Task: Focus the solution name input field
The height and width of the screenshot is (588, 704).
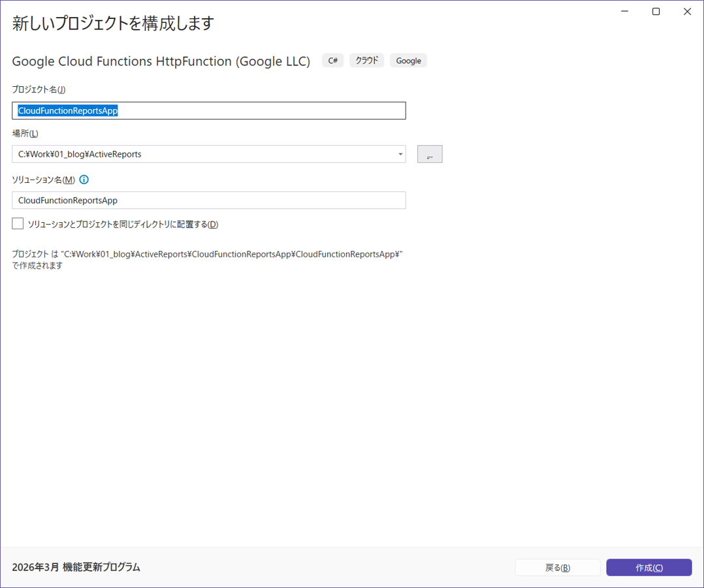Action: coord(209,201)
